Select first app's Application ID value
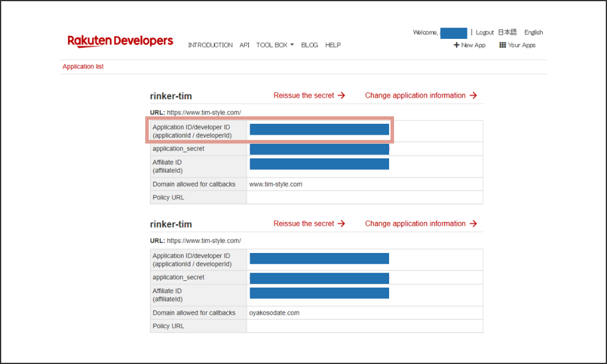The height and width of the screenshot is (364, 607). 319,130
